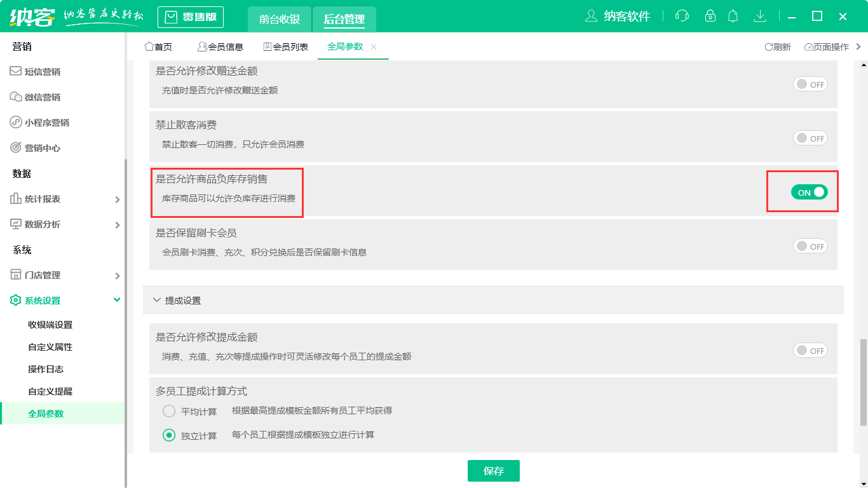868x488 pixels.
Task: Select the 平均计算 radio button
Action: [169, 411]
